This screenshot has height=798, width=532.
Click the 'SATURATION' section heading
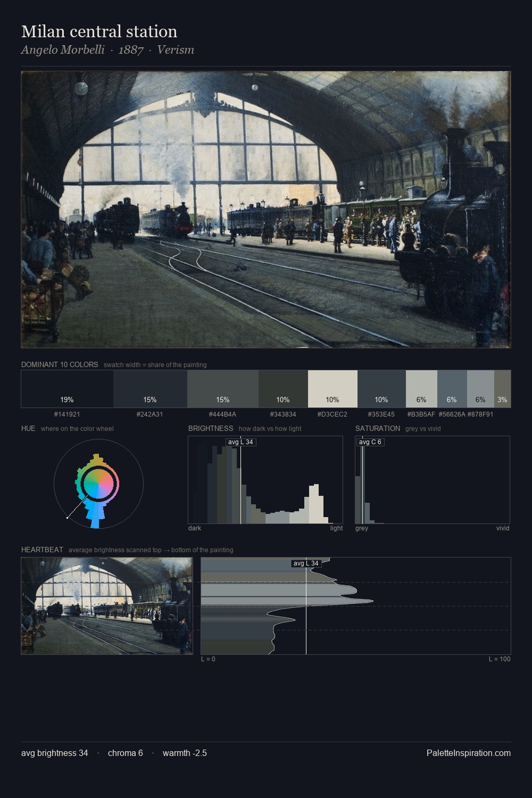pos(378,428)
